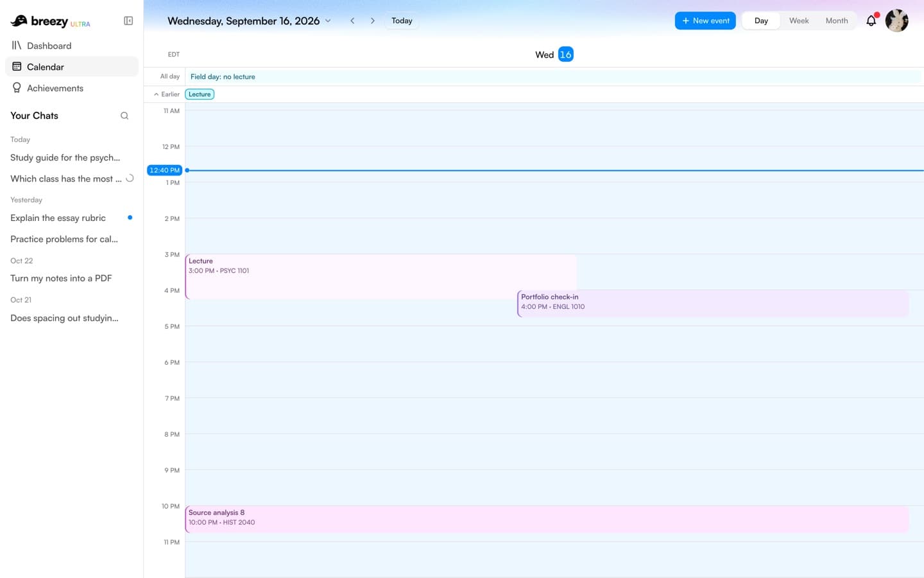Go to the previous day arrow

(x=352, y=21)
